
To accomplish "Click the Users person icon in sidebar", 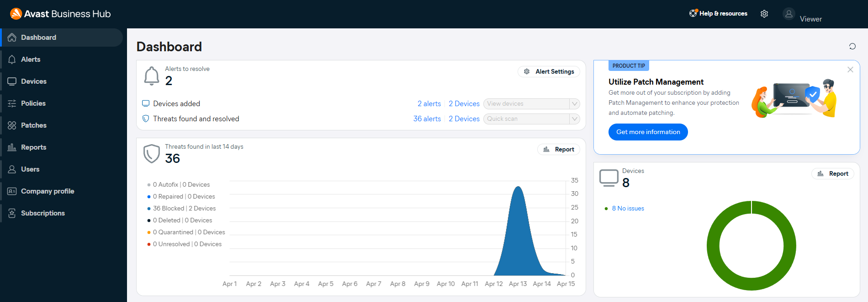I will coord(12,169).
